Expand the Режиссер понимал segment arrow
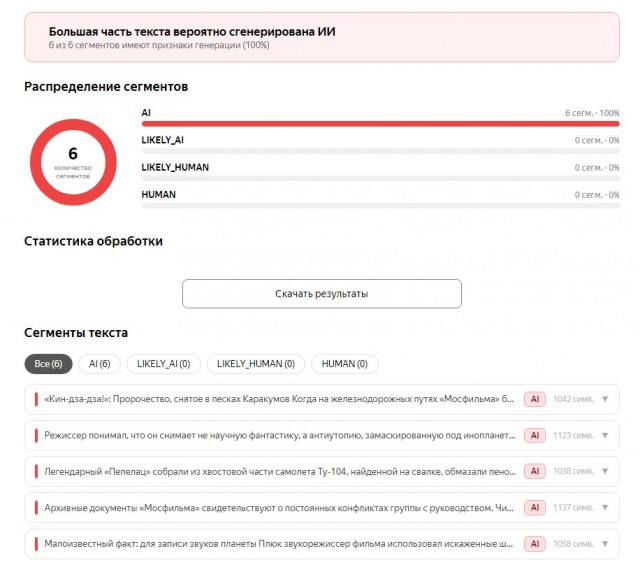 pos(605,435)
